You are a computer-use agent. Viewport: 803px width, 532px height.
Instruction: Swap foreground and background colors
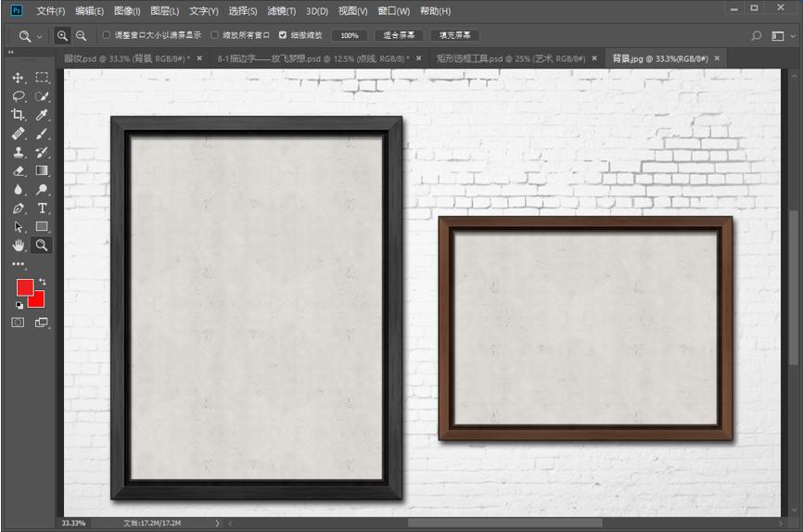[43, 282]
